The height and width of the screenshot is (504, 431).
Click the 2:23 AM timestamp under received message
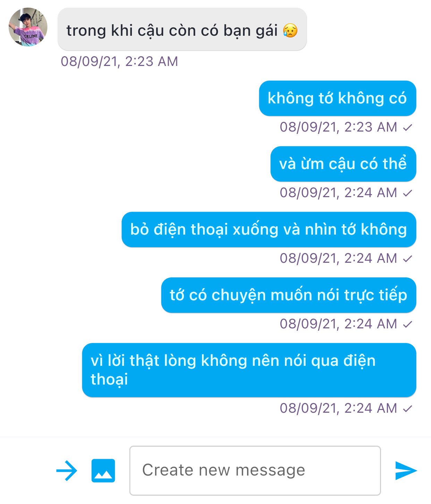pos(119,61)
